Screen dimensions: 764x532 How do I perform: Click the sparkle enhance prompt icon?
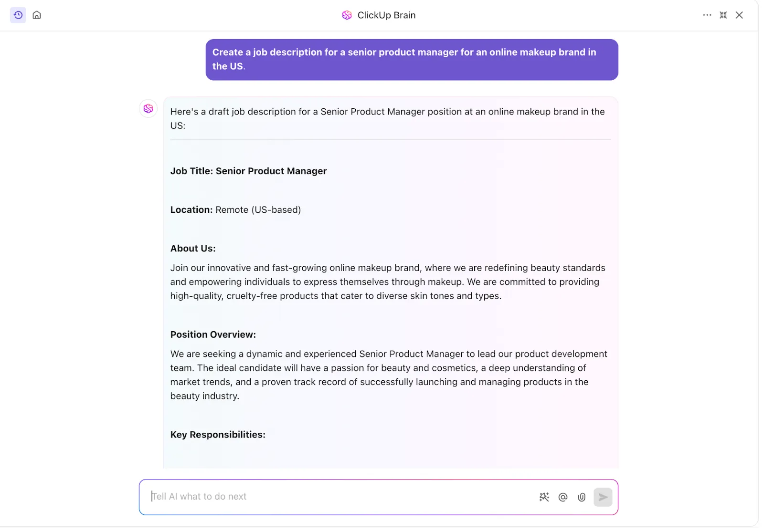544,497
